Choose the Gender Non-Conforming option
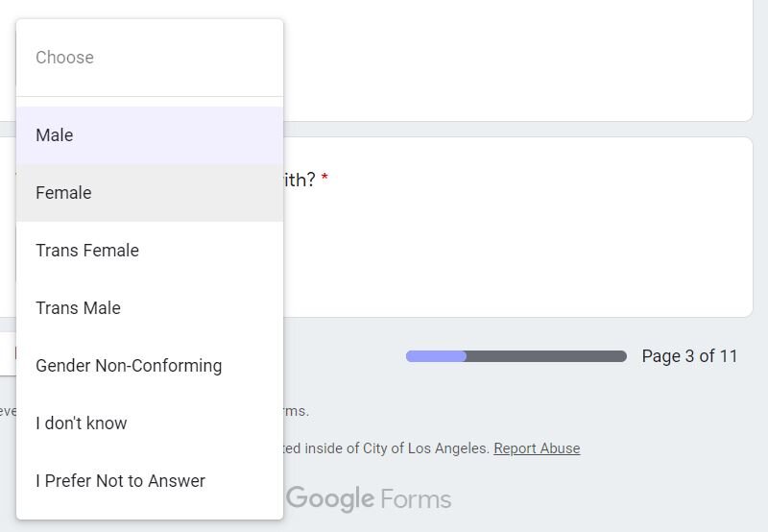This screenshot has width=768, height=532. (129, 366)
